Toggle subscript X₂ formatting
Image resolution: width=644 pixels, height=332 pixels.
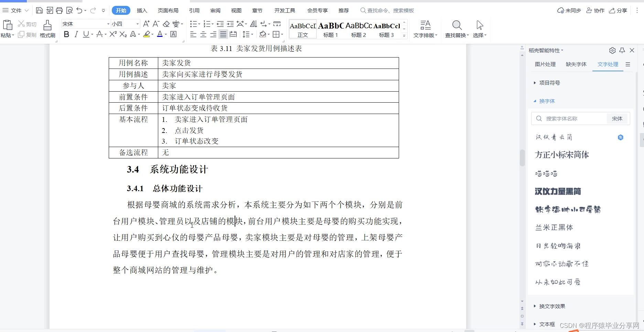pyautogui.click(x=123, y=34)
